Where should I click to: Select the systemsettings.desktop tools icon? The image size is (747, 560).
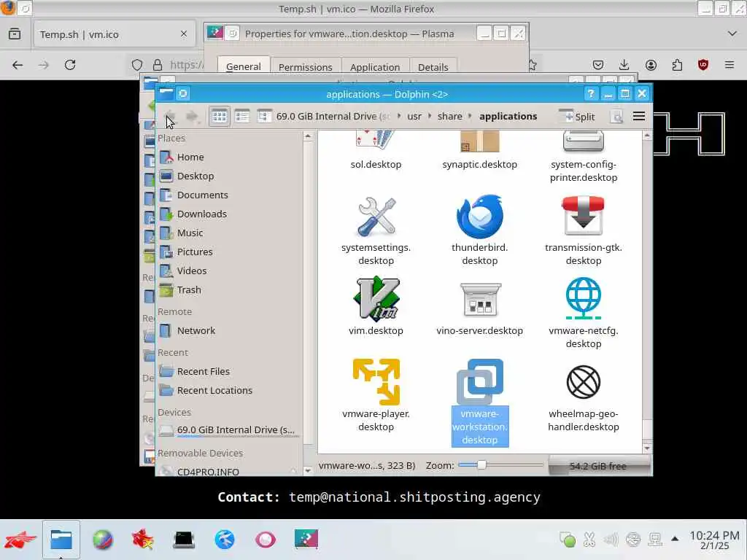point(376,216)
